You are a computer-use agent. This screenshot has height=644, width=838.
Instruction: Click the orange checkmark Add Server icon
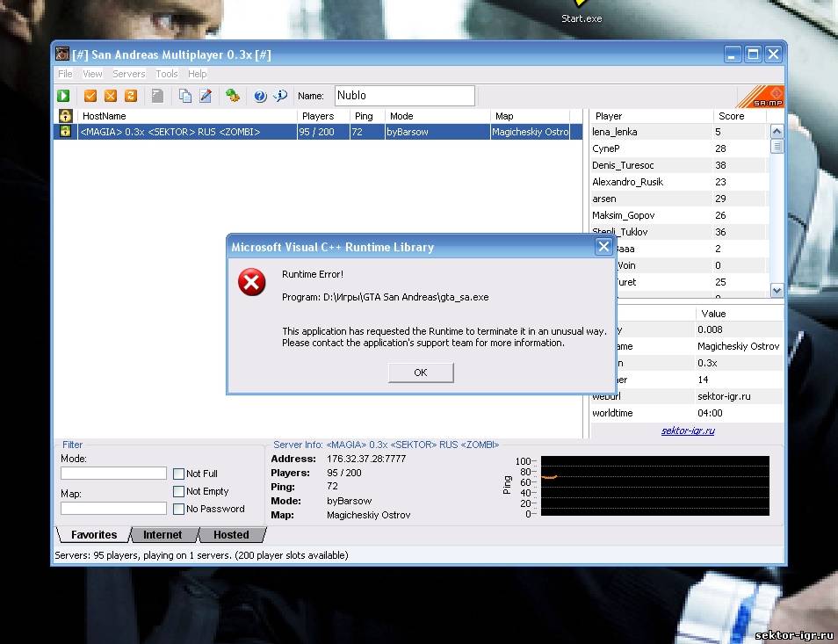pyautogui.click(x=90, y=96)
